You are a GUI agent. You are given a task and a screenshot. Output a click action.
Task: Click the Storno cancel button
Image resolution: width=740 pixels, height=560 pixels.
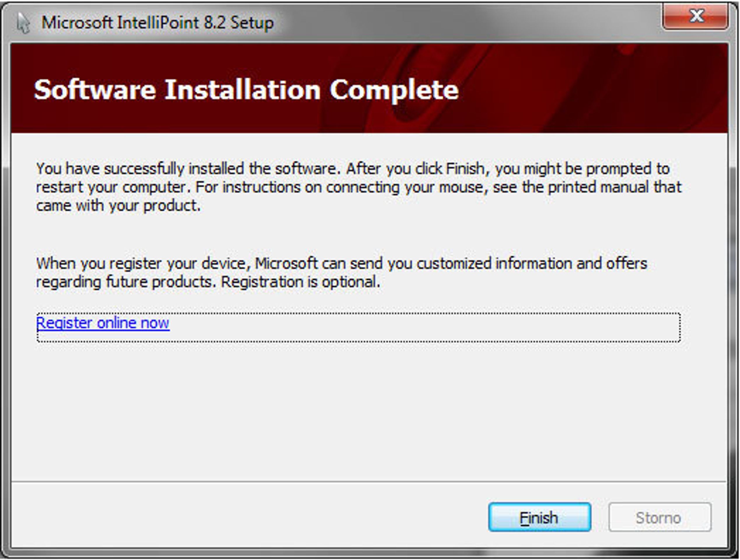pyautogui.click(x=659, y=517)
